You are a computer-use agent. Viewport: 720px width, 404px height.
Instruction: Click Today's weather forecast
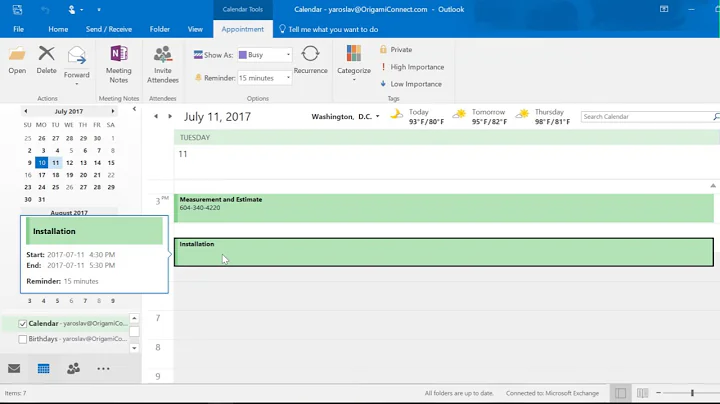click(417, 117)
